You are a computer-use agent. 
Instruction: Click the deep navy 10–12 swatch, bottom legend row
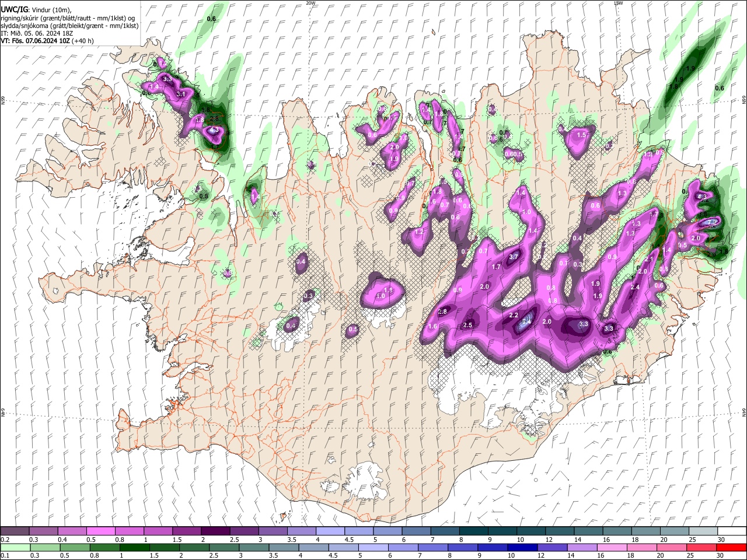(x=522, y=547)
